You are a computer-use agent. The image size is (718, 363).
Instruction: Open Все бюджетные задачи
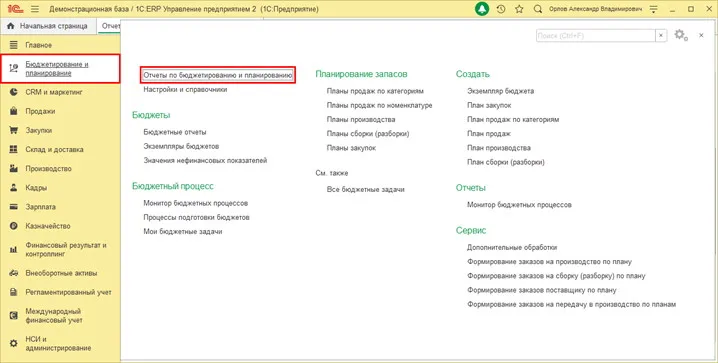365,190
